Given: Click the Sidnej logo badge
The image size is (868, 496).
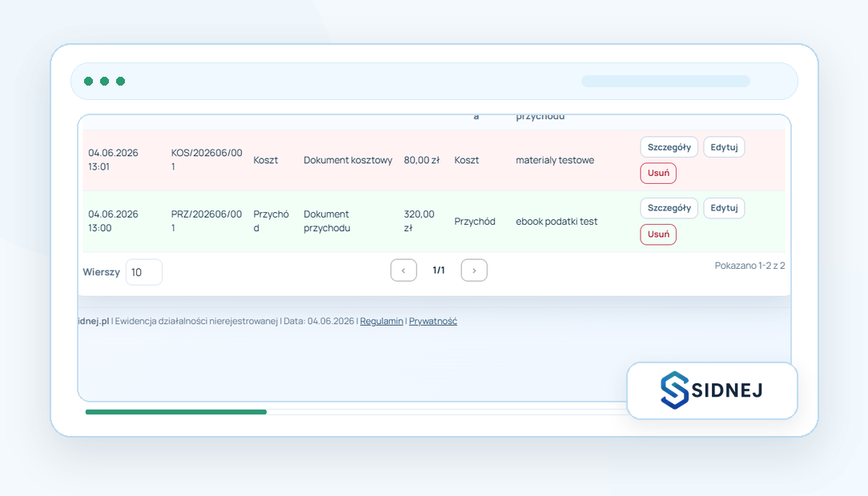Looking at the screenshot, I should pyautogui.click(x=712, y=390).
